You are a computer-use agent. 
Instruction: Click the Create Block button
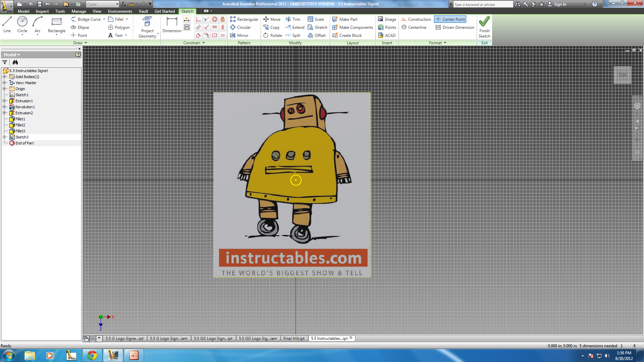347,36
